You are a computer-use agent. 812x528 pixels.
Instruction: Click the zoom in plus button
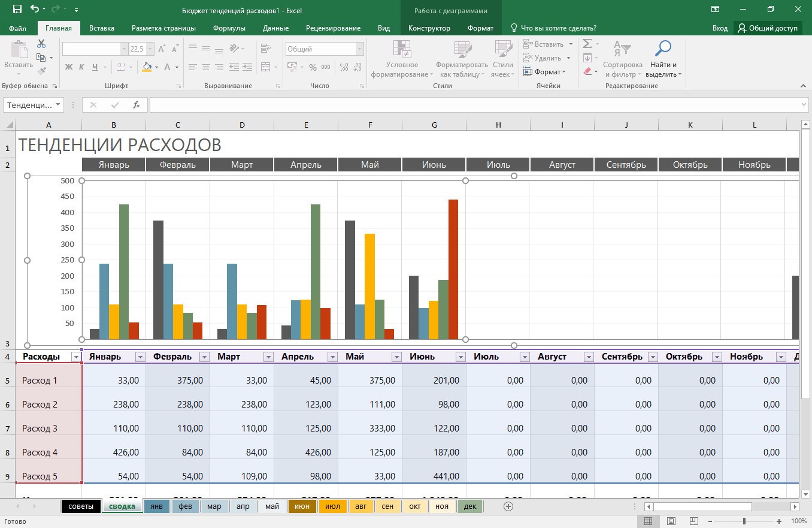click(778, 521)
